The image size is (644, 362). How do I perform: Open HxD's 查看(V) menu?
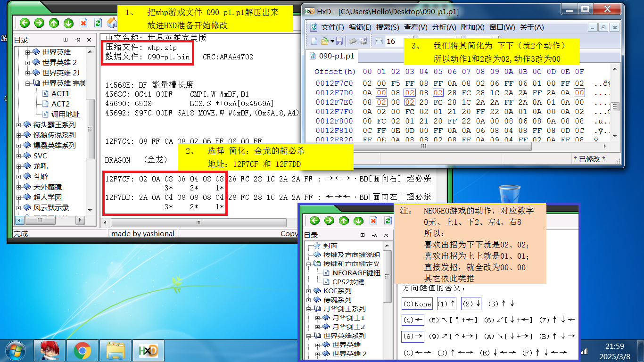point(415,27)
